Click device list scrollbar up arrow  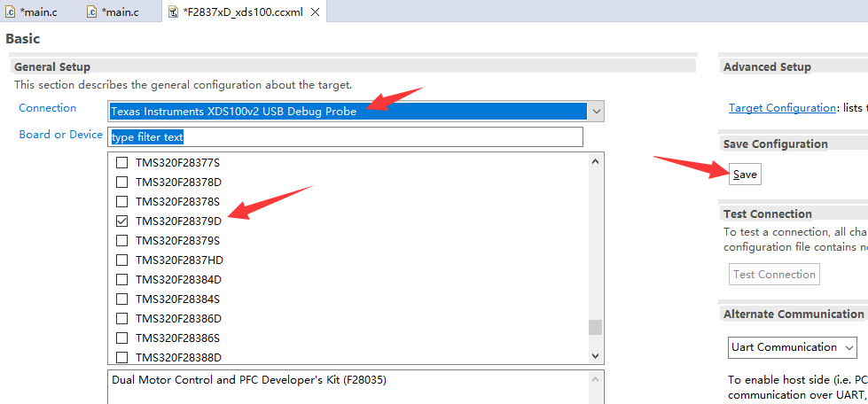click(x=596, y=162)
